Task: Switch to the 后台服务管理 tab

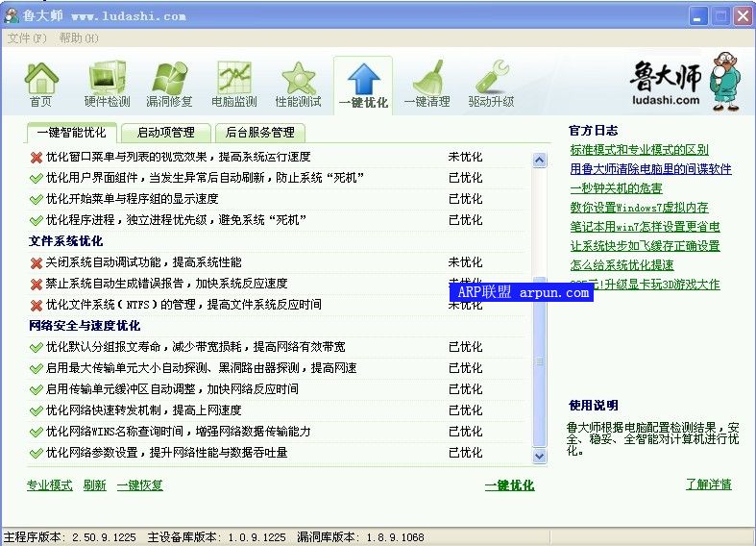Action: point(258,133)
